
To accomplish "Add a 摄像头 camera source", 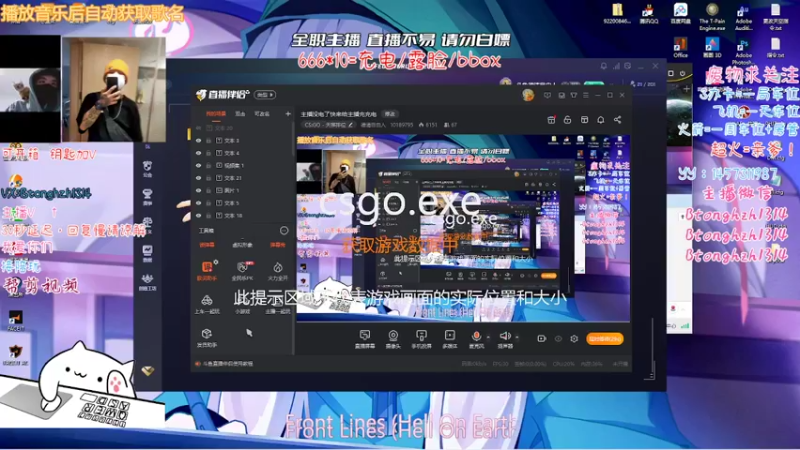I will coord(393,338).
